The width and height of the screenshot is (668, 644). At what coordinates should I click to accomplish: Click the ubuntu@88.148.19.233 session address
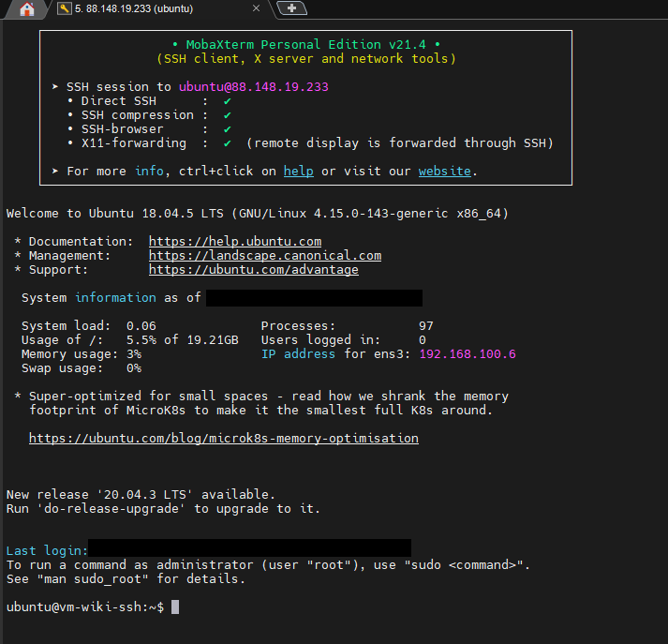point(253,87)
